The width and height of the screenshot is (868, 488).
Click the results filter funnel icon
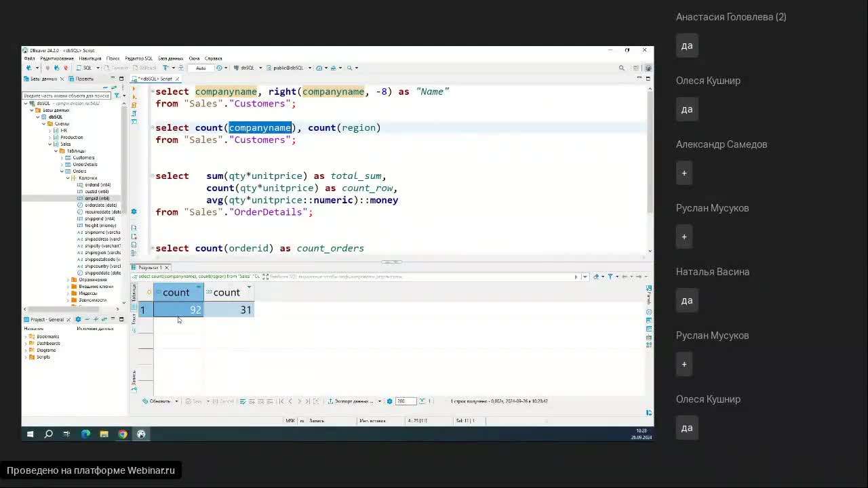click(x=610, y=277)
